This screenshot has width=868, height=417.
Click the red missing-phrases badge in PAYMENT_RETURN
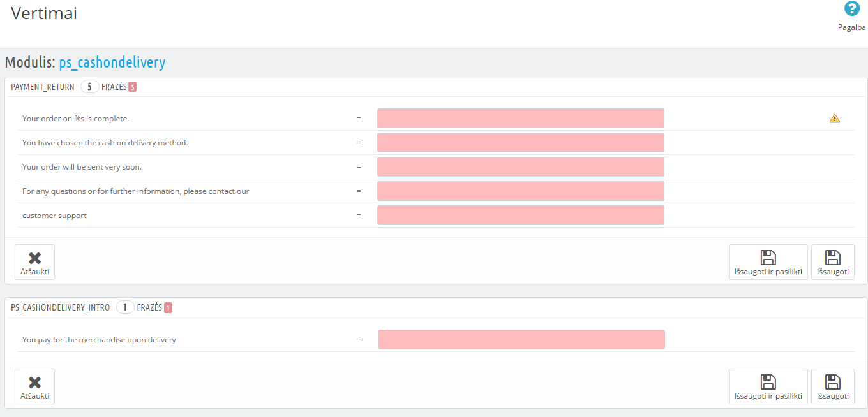pyautogui.click(x=132, y=87)
